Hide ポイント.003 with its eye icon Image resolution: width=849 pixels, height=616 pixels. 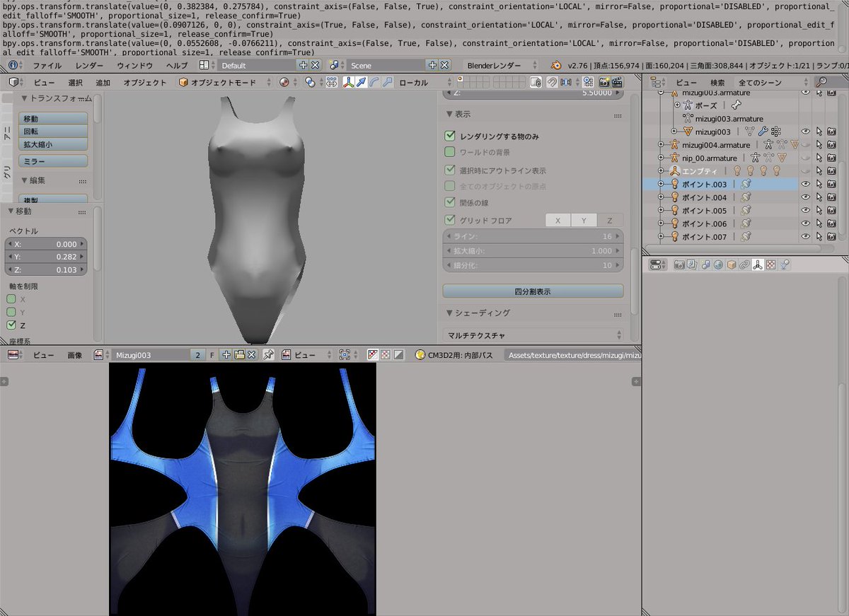coord(806,184)
